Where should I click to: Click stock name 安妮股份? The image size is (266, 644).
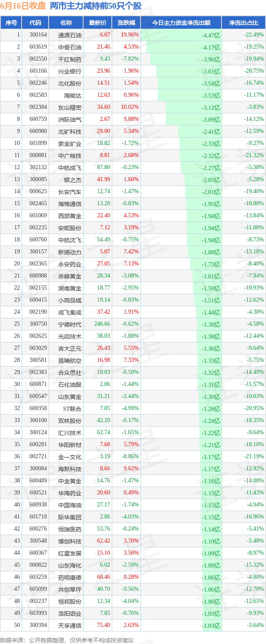[x=70, y=228]
